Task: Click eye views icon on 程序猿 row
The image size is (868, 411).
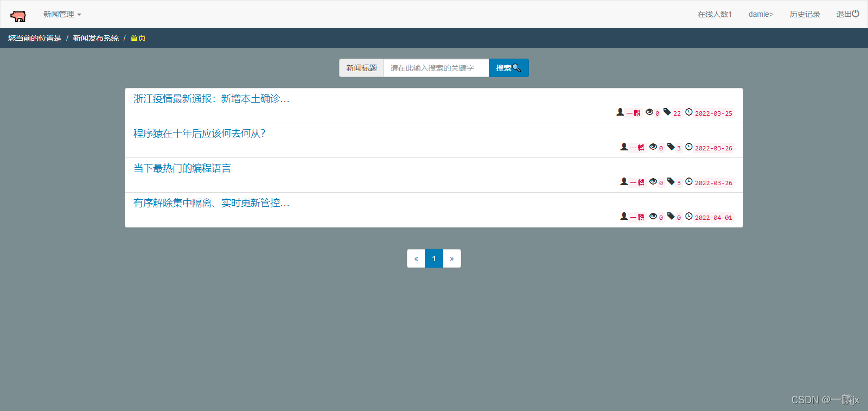Action: [x=653, y=147]
